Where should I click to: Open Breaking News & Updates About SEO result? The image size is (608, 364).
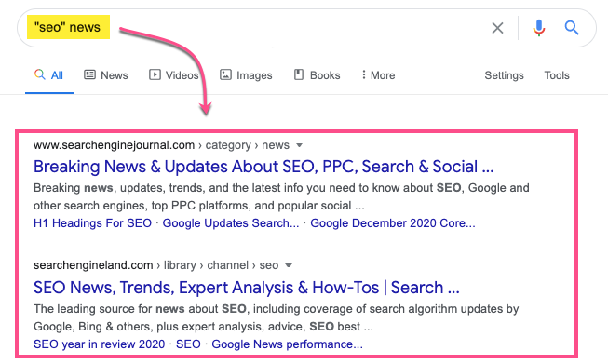(x=263, y=167)
